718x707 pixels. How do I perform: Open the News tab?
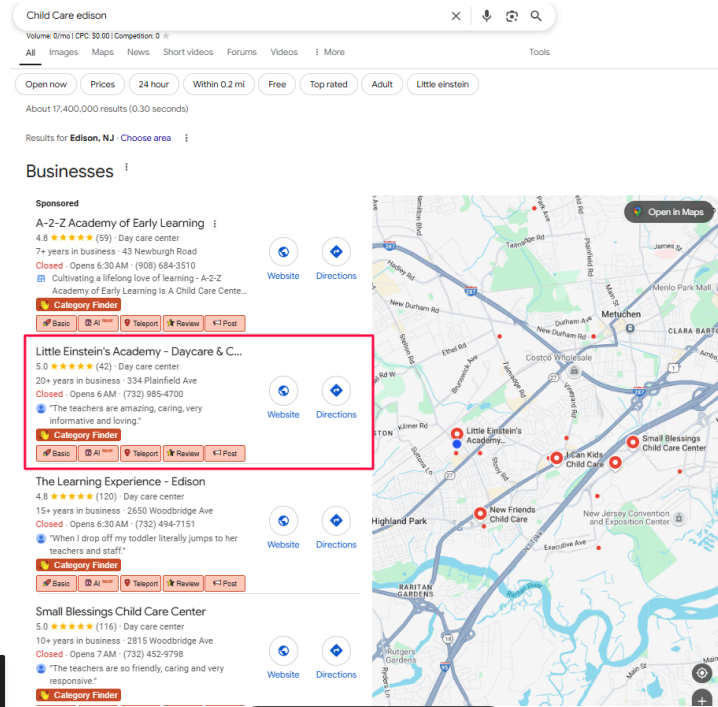pos(138,52)
